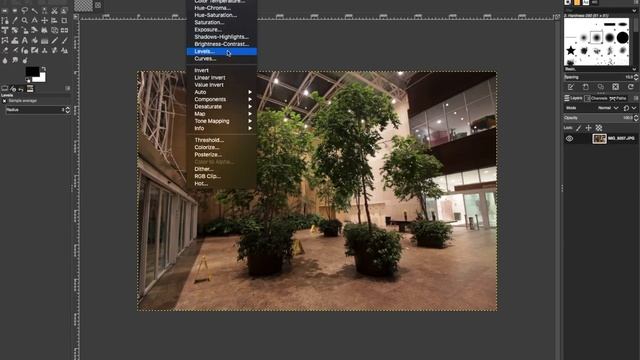Refresh the brushes list
This screenshot has height=360, width=640.
631,87
